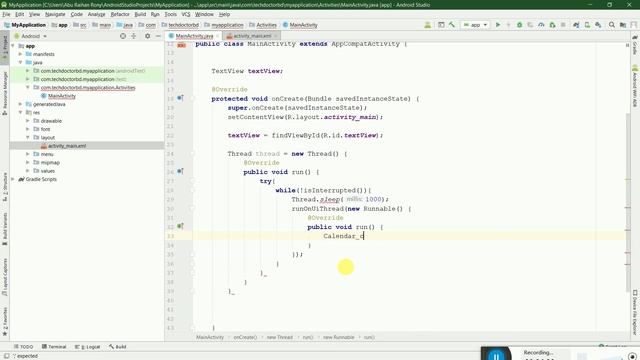
Task: Click Search Everywhere magnifier icon
Action: [611, 25]
